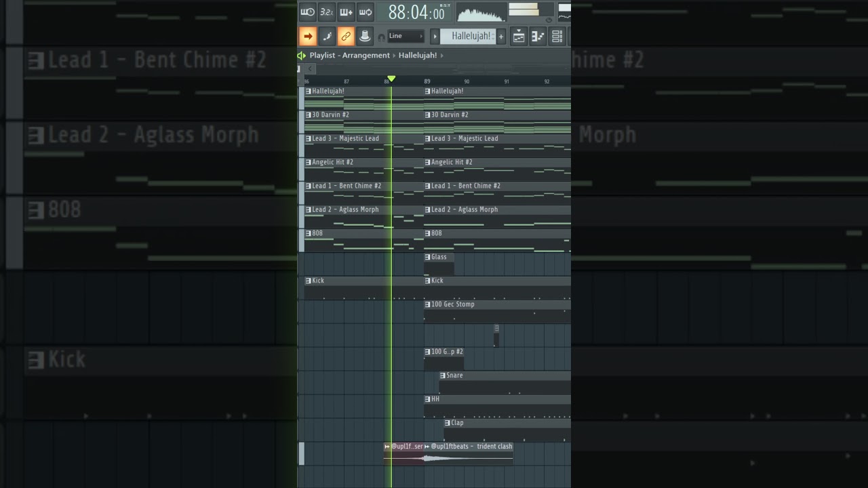The height and width of the screenshot is (488, 868).
Task: Click Hallelujah! breadcrumb in playlist title
Action: pos(418,56)
